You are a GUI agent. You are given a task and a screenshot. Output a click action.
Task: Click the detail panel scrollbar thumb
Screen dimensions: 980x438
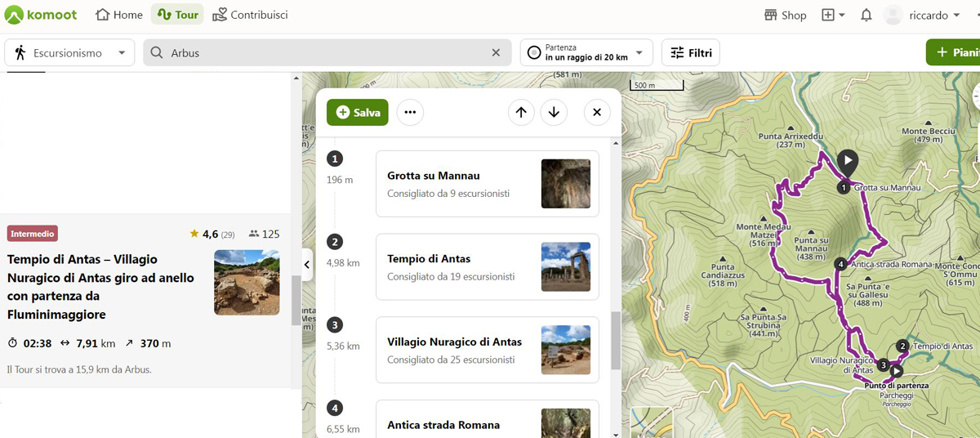(615, 341)
